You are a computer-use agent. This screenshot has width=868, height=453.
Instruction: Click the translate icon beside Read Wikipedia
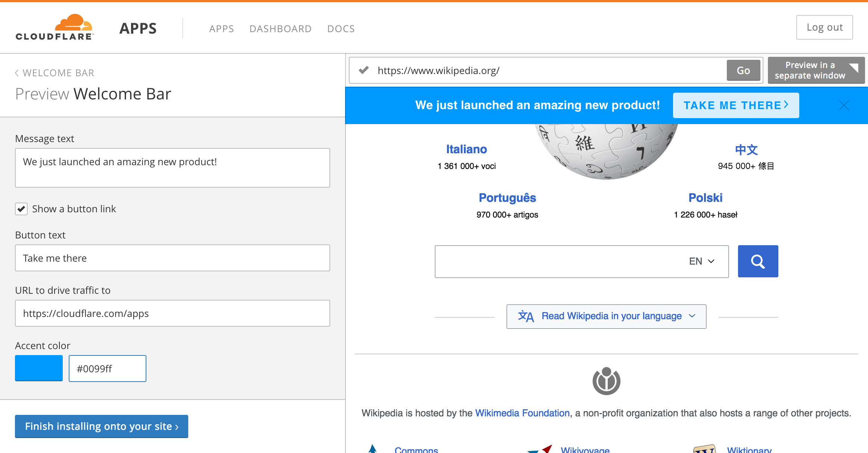pyautogui.click(x=526, y=316)
